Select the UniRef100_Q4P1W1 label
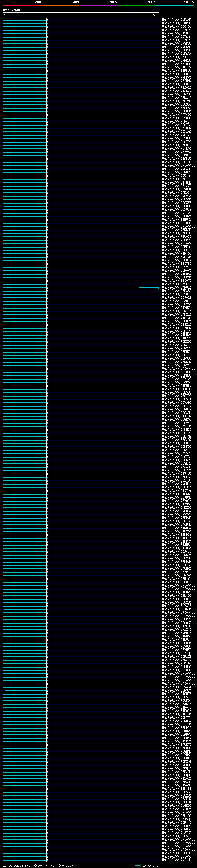Viewport: 197px width, 868px height. click(x=177, y=318)
